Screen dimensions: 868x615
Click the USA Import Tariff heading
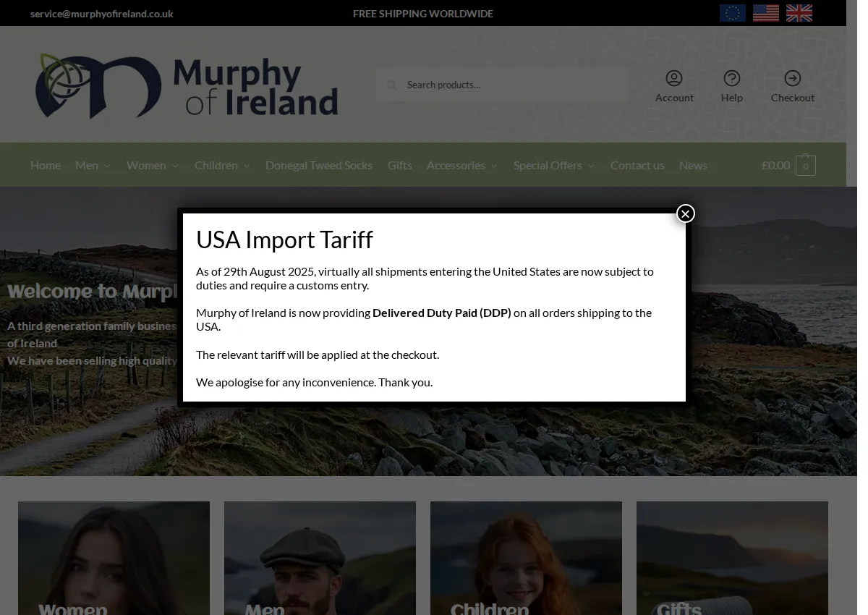click(x=284, y=239)
